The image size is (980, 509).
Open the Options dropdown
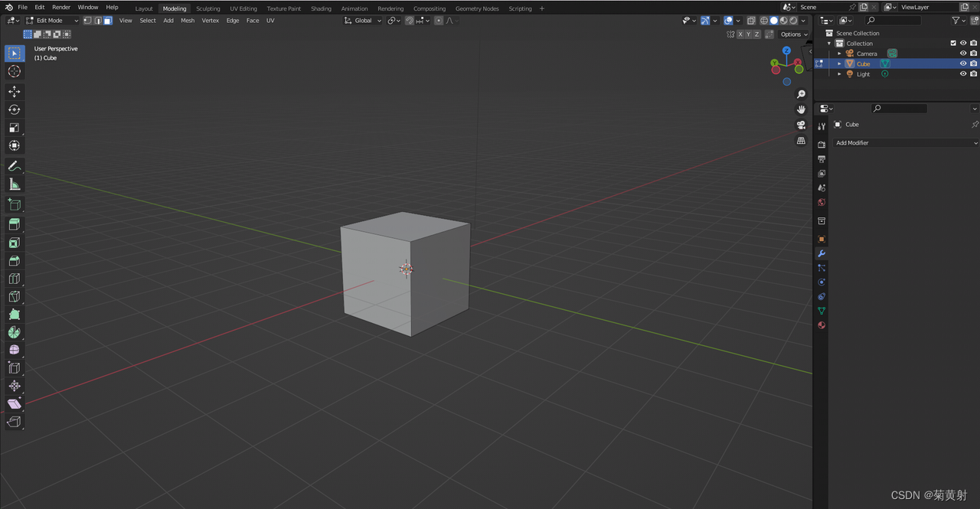coord(794,34)
